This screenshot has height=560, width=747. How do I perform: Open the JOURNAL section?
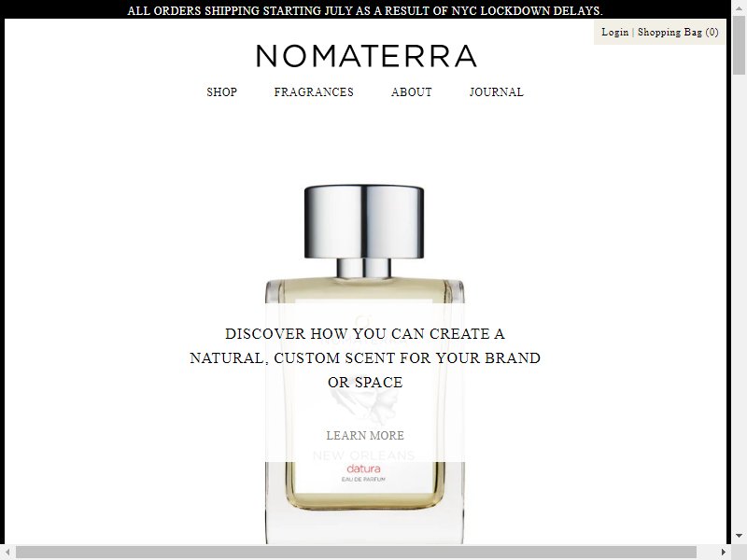pyautogui.click(x=496, y=91)
